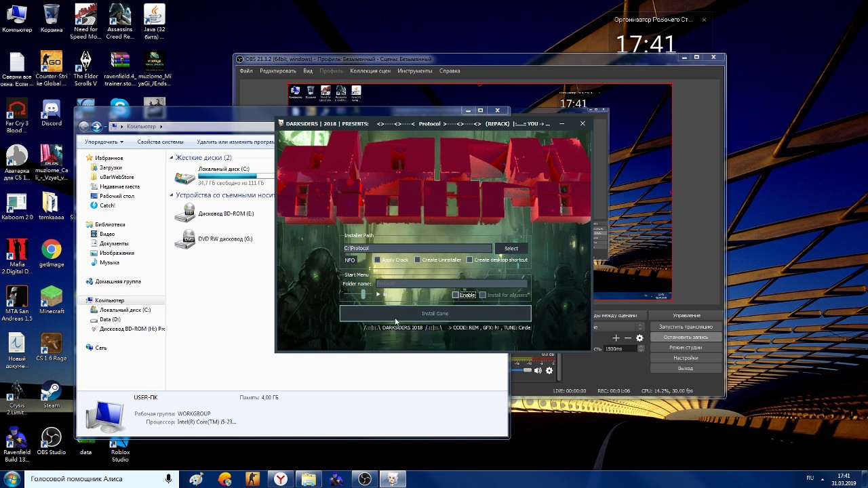Open Steam desktop shortcut

point(52,395)
